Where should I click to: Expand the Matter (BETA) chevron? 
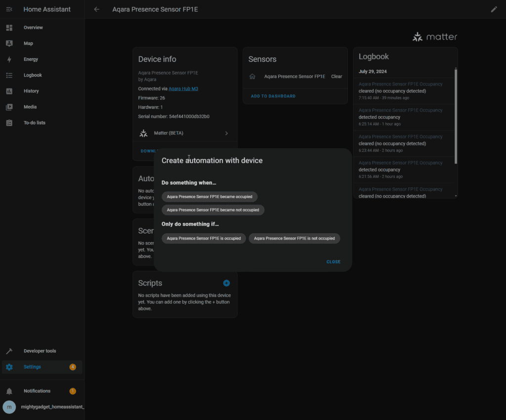[226, 133]
